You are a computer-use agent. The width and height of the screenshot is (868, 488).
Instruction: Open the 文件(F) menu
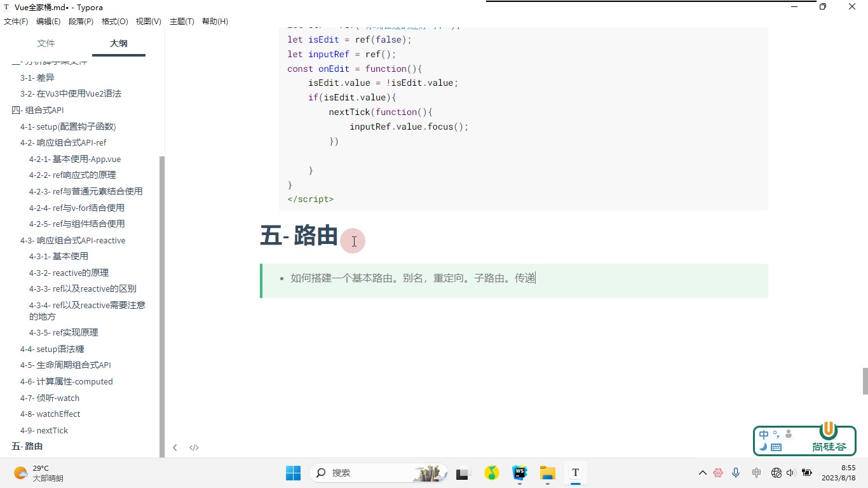[x=16, y=22]
